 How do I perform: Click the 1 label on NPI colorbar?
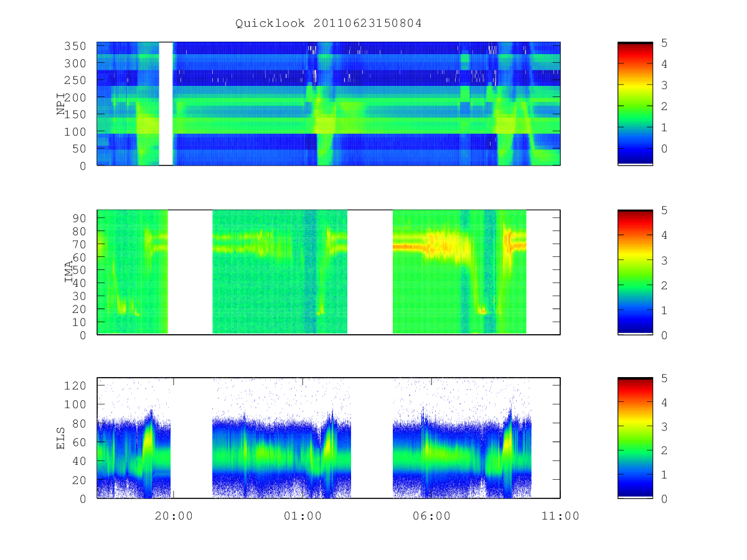pos(665,128)
